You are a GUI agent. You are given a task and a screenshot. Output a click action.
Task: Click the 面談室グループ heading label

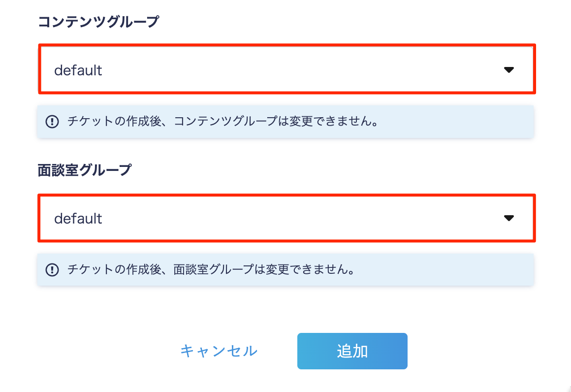(85, 170)
